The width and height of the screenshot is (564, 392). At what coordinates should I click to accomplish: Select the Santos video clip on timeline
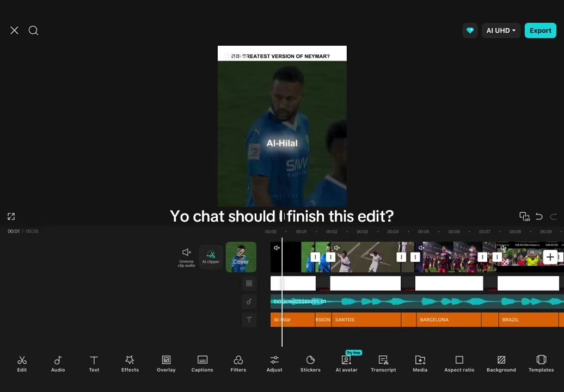point(366,257)
